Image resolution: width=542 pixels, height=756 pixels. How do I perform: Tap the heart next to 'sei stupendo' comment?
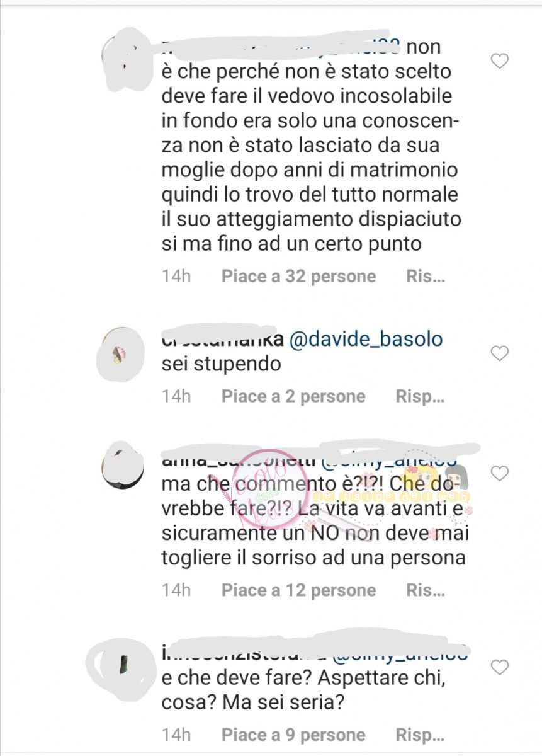tap(499, 353)
